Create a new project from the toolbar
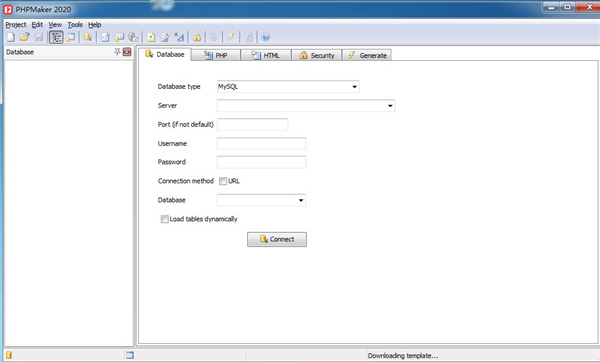The height and width of the screenshot is (362, 600). point(11,37)
